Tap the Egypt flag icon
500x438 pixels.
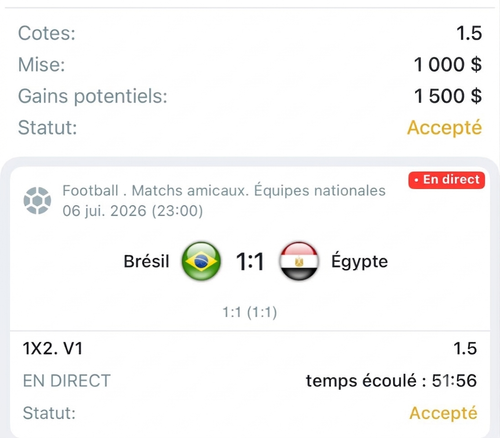299,261
